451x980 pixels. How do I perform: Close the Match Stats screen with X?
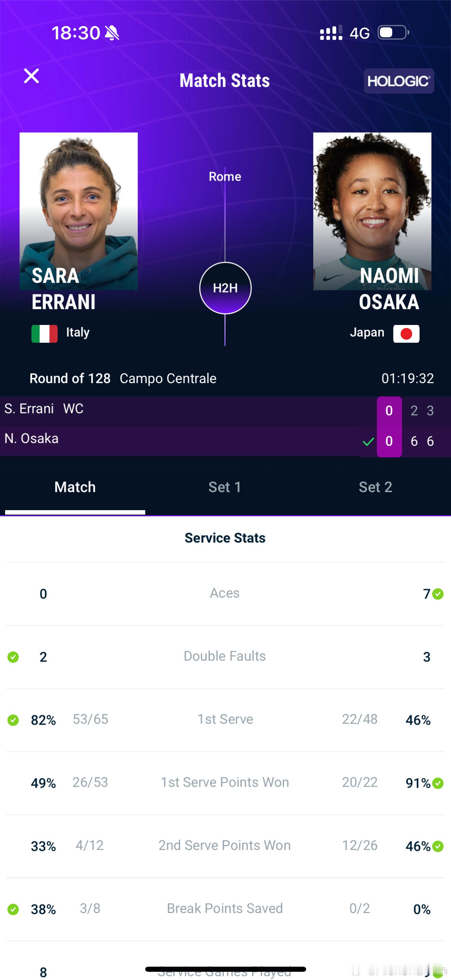31,76
